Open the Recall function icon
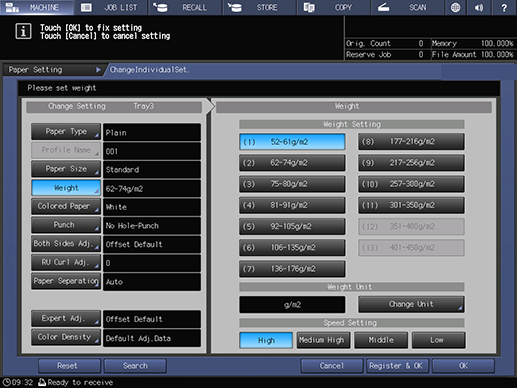Viewport: 517px width, 388px height. click(160, 7)
